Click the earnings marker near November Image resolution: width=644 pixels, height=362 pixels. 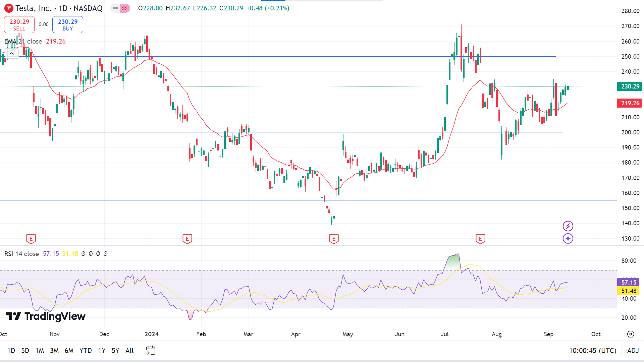coord(31,239)
